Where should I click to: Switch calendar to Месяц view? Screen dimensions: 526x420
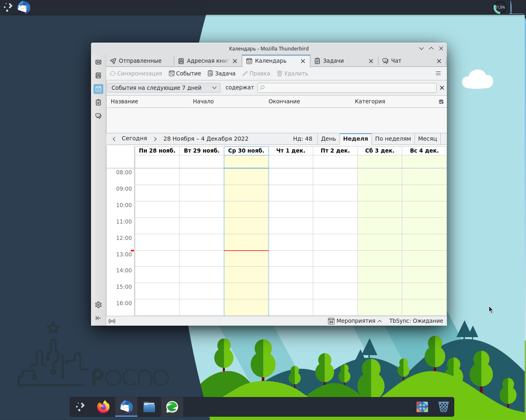427,139
